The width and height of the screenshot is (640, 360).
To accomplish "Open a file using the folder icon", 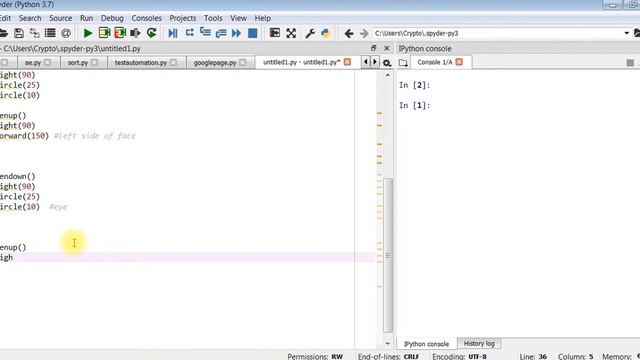I will point(3,33).
